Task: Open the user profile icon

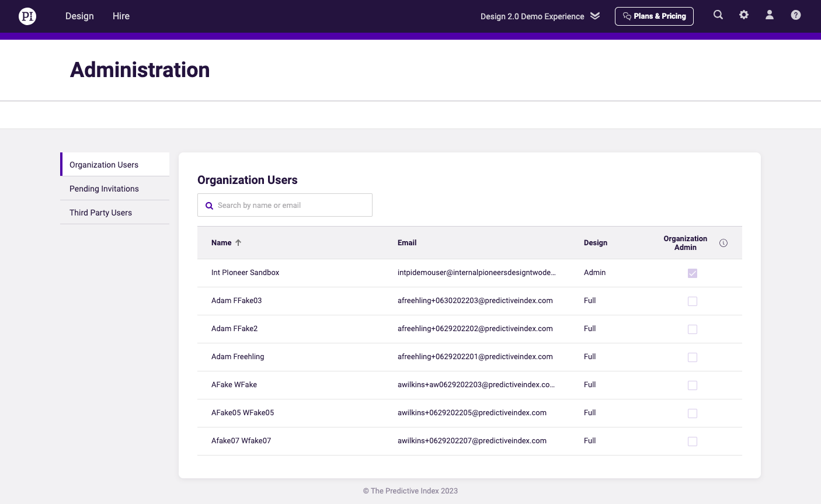Action: [770, 15]
